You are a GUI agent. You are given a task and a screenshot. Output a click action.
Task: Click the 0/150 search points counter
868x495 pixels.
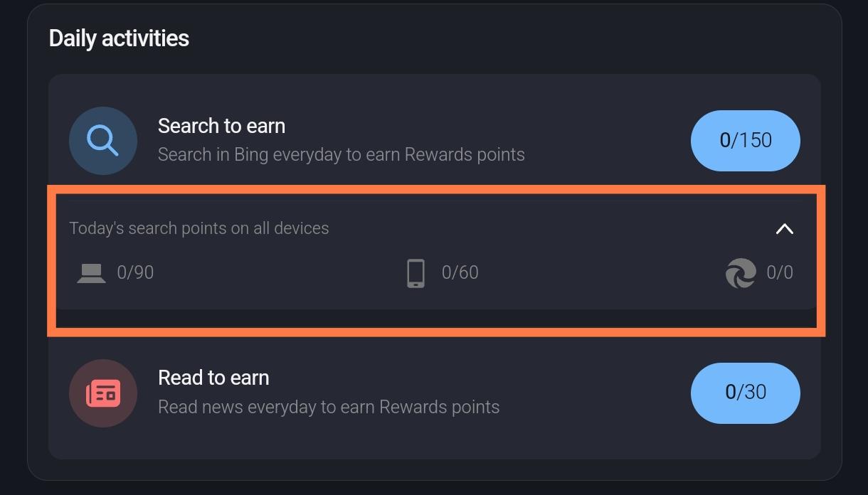pos(745,141)
